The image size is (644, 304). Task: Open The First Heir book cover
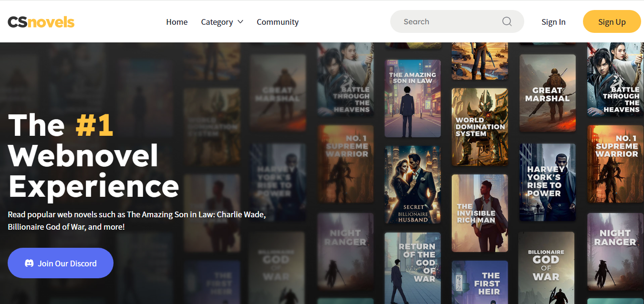pos(479,282)
